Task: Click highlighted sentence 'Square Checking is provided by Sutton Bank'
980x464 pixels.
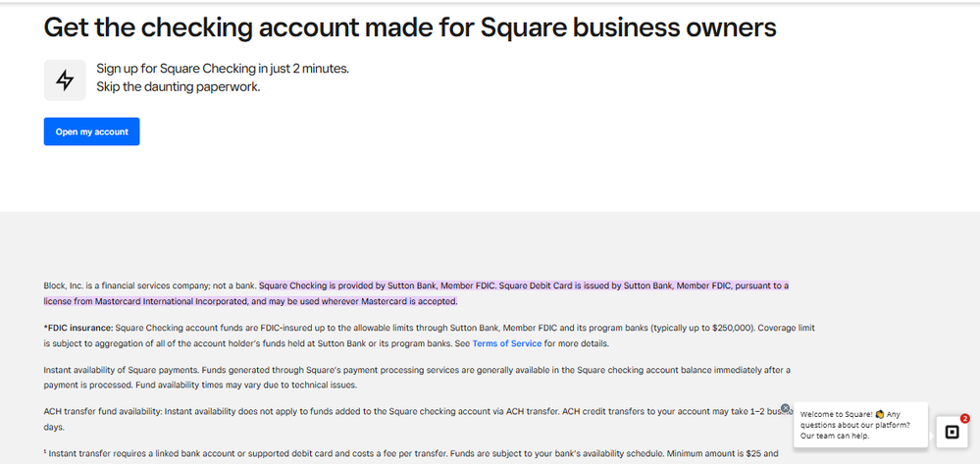Action: point(378,285)
